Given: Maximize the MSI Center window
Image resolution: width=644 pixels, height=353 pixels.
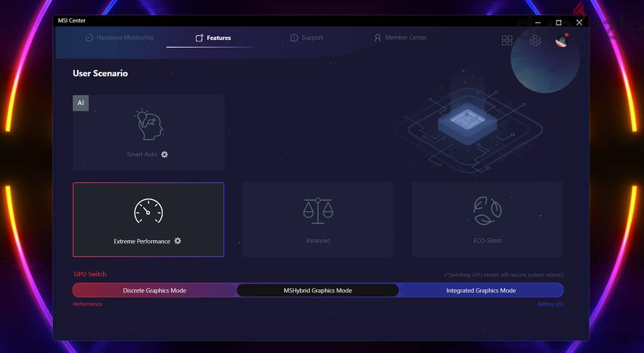Looking at the screenshot, I should [x=559, y=22].
